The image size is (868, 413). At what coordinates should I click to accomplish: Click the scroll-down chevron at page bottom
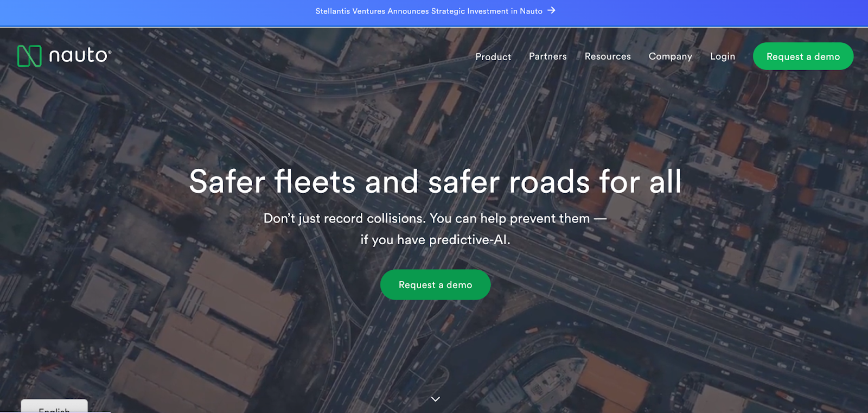click(x=435, y=399)
